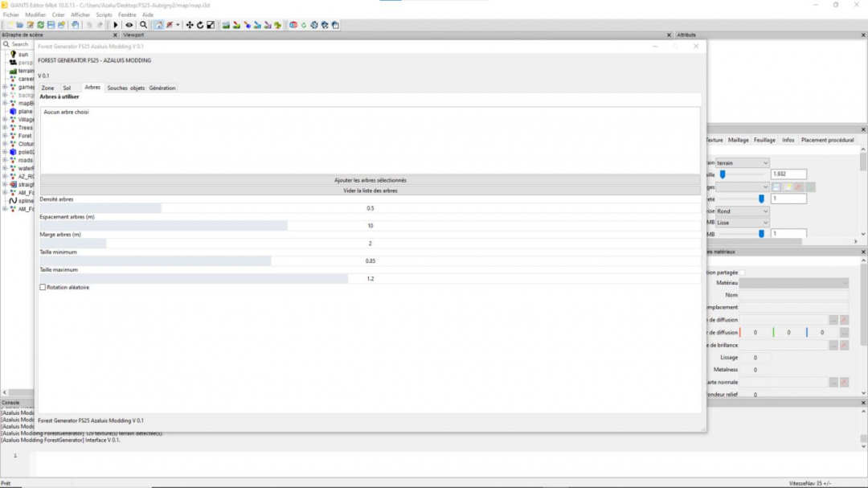Click the green terrain icon in scene graph
This screenshot has width=868, height=488.
point(14,71)
